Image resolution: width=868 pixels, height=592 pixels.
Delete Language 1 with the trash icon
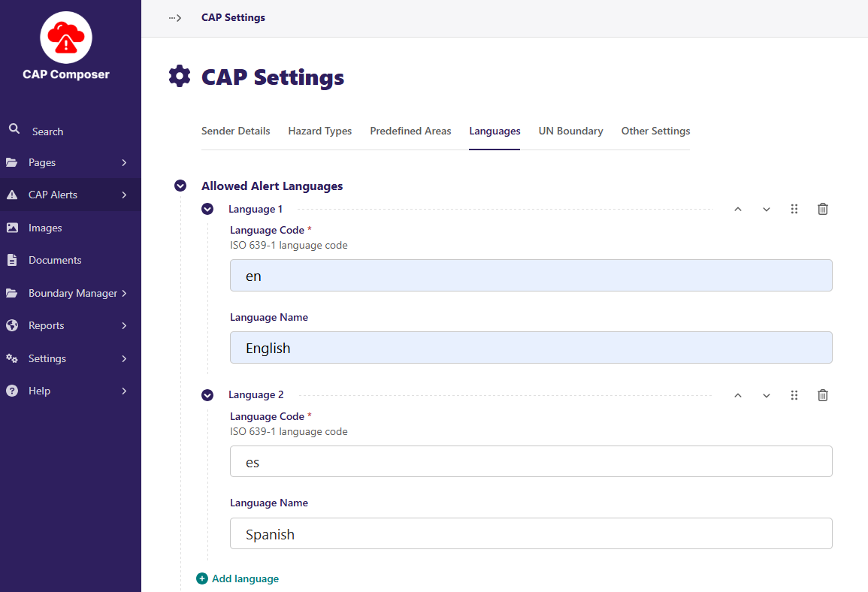pyautogui.click(x=823, y=209)
